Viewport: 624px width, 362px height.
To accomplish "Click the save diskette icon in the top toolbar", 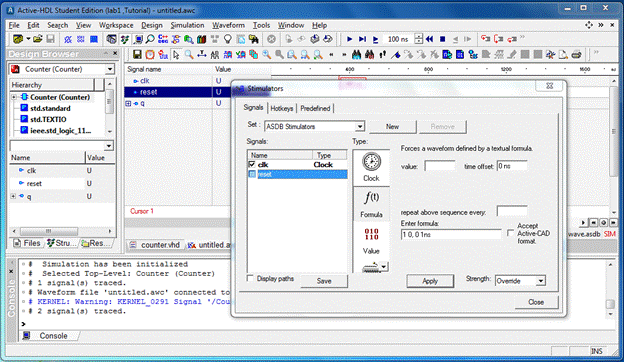I will 50,39.
